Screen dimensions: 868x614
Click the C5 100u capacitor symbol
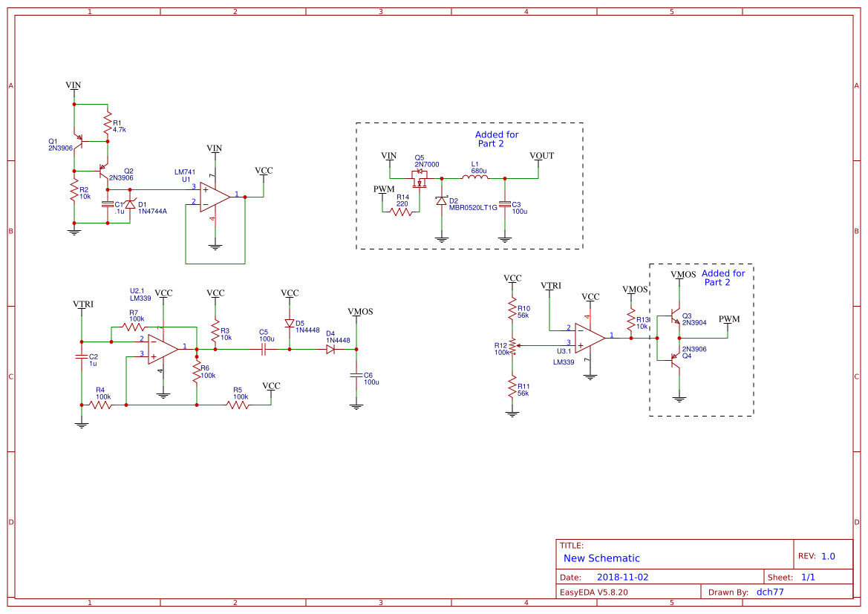pyautogui.click(x=264, y=349)
